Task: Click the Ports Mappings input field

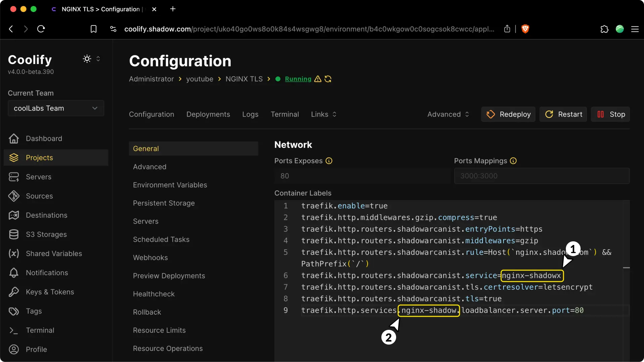Action: pyautogui.click(x=542, y=176)
